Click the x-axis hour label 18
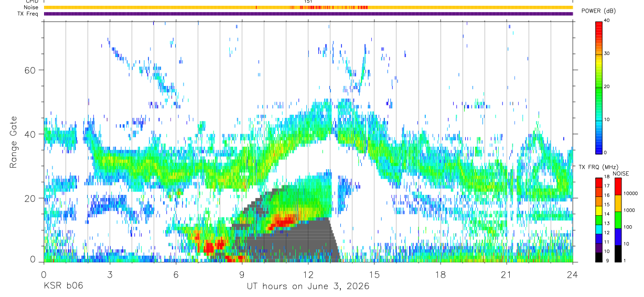Viewport: 644px width, 297px height. 441,274
